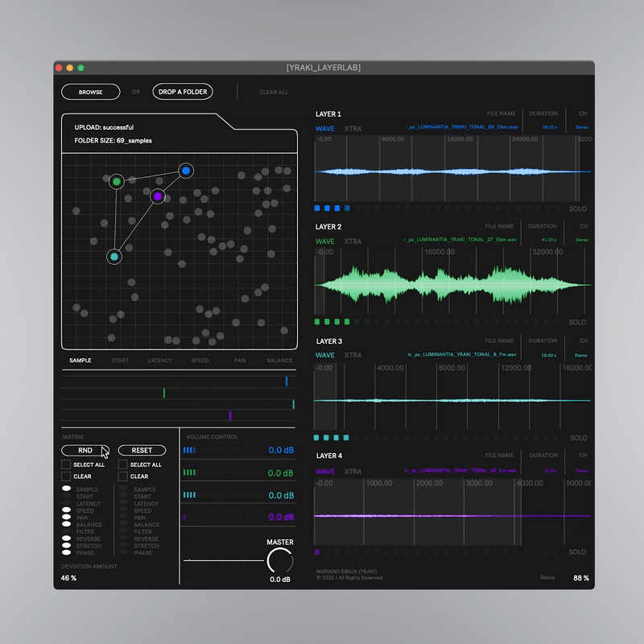Click inside the Layer 2 green waveform

point(451,284)
